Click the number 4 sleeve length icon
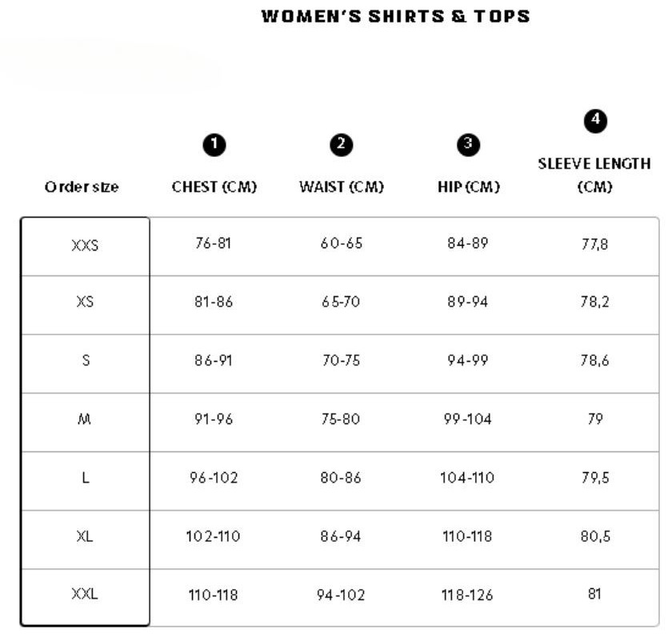 (595, 121)
